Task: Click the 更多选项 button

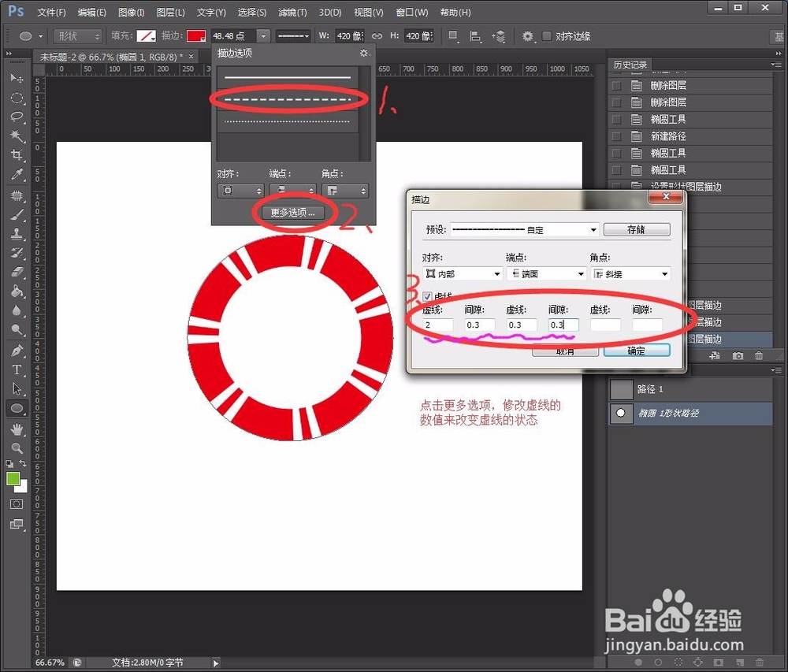Action: click(292, 212)
